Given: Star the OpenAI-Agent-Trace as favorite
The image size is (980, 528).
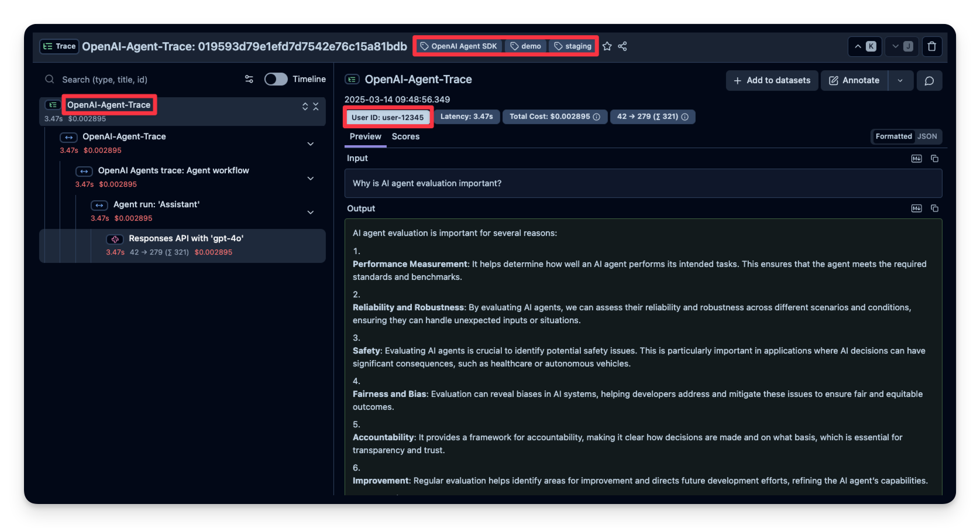Looking at the screenshot, I should 607,46.
